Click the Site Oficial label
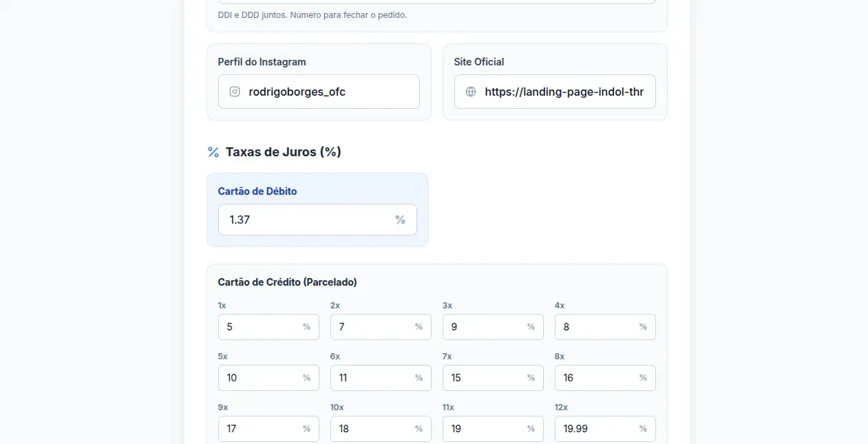Viewport: 868px width, 444px height. coord(479,62)
